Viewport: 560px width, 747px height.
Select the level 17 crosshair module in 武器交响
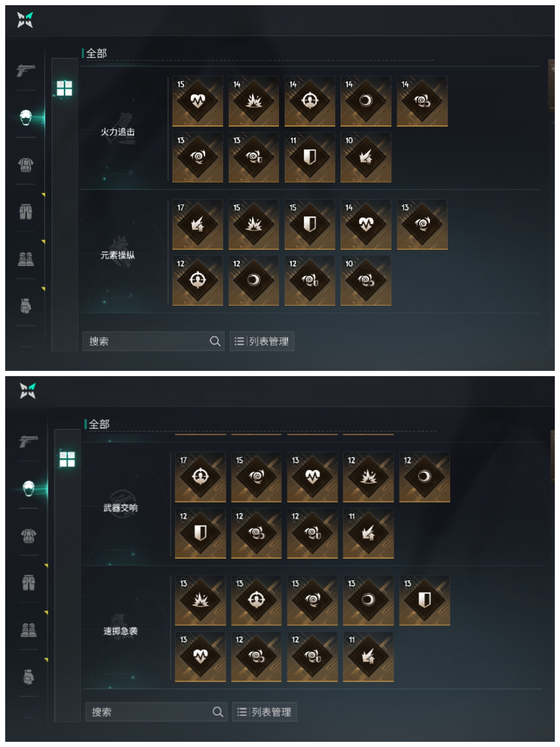pos(200,477)
